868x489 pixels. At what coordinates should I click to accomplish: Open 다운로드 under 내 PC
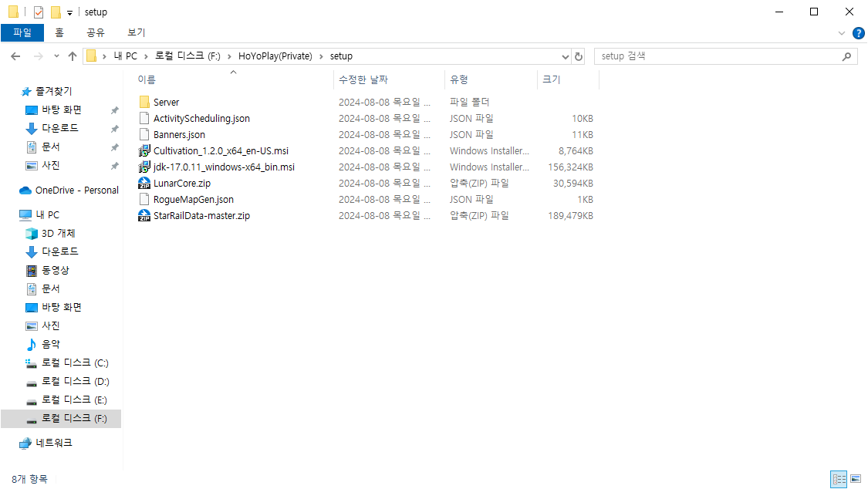coord(52,251)
